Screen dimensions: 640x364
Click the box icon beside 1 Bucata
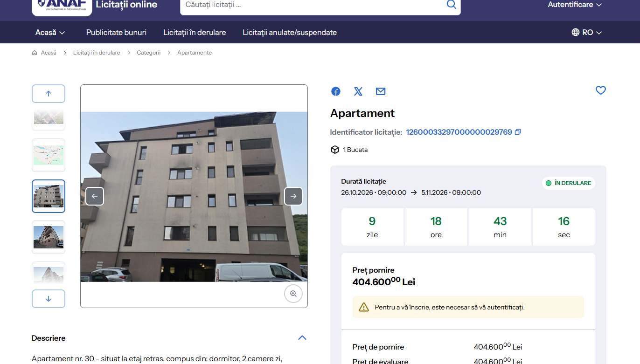click(x=335, y=150)
